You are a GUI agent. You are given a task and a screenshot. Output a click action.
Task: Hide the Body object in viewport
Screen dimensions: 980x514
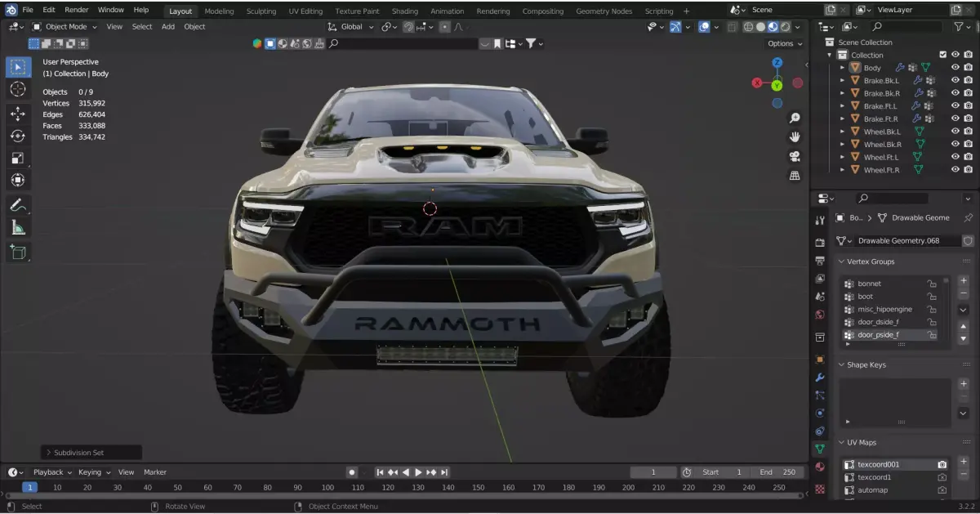955,68
